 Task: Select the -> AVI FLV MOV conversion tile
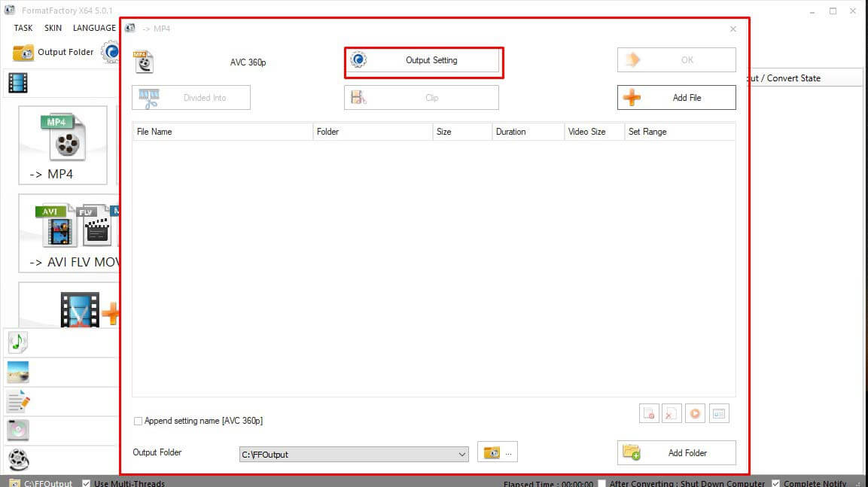tap(69, 233)
